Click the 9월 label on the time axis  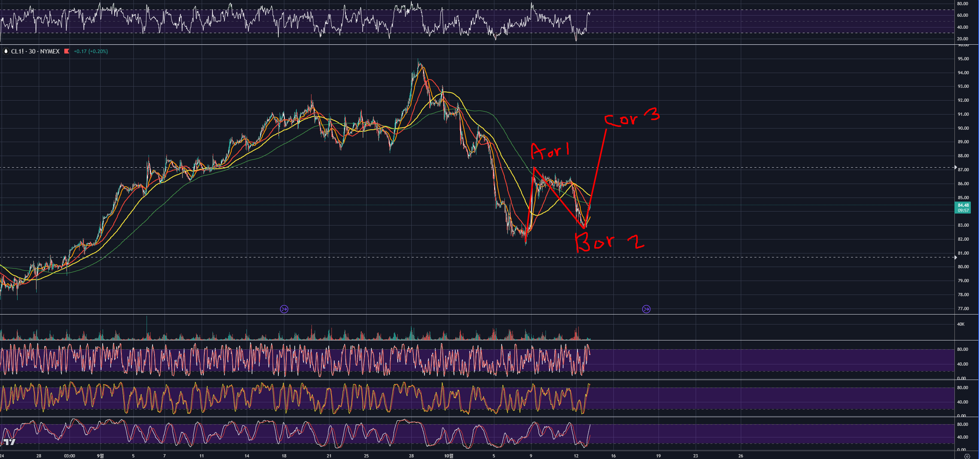[100, 456]
